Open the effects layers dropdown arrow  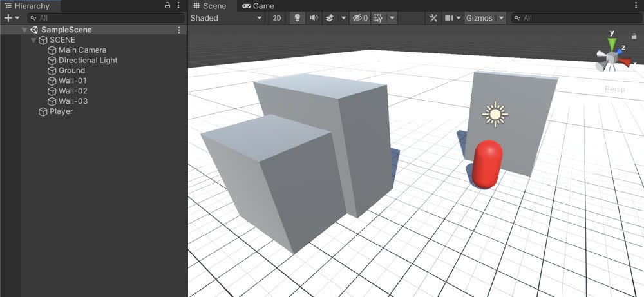point(344,18)
